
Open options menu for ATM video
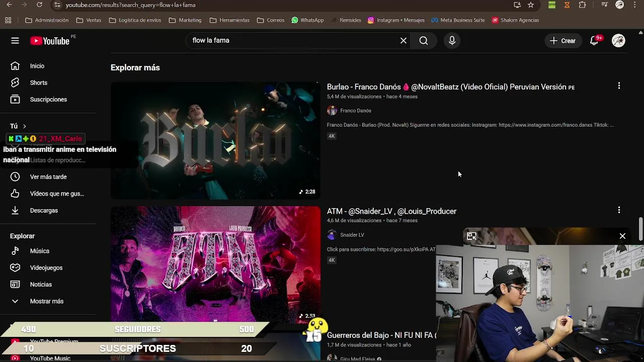point(619,210)
